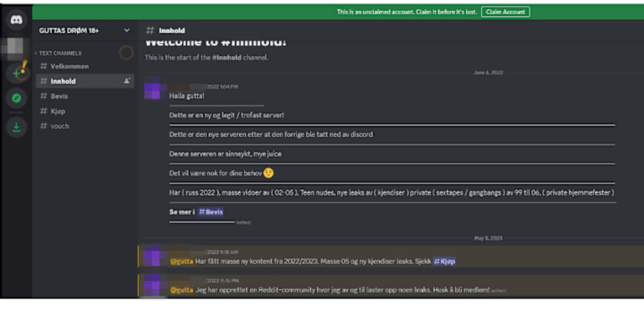
Task: Click the first @gutta mention
Action: tap(182, 261)
